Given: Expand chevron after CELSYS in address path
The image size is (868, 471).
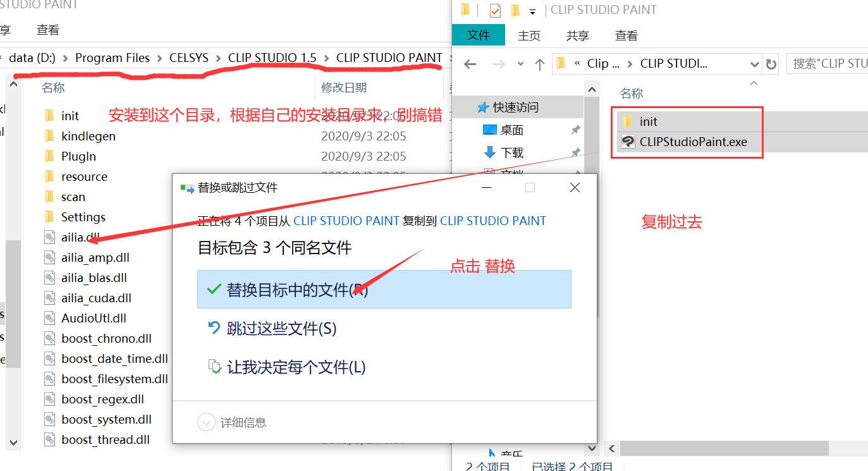Looking at the screenshot, I should (x=219, y=58).
